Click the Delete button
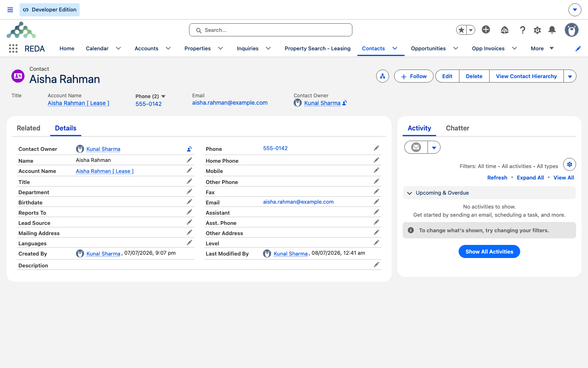This screenshot has width=588, height=368. [474, 76]
